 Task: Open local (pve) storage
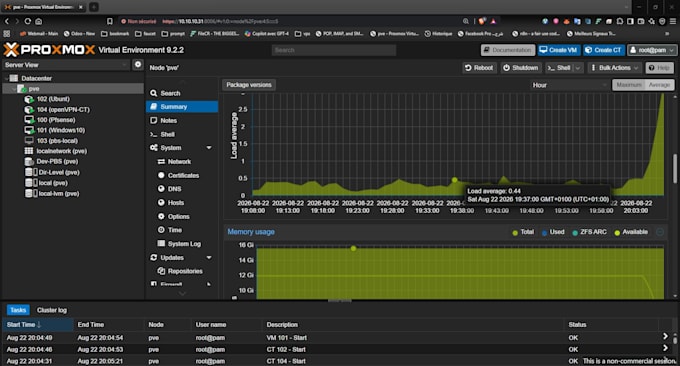tap(52, 183)
